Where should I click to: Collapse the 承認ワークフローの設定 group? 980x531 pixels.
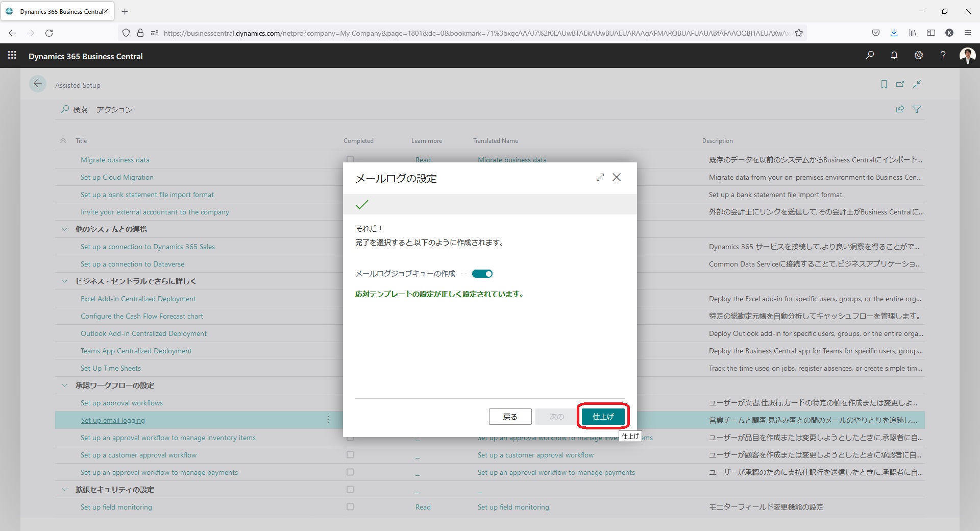[x=65, y=385]
